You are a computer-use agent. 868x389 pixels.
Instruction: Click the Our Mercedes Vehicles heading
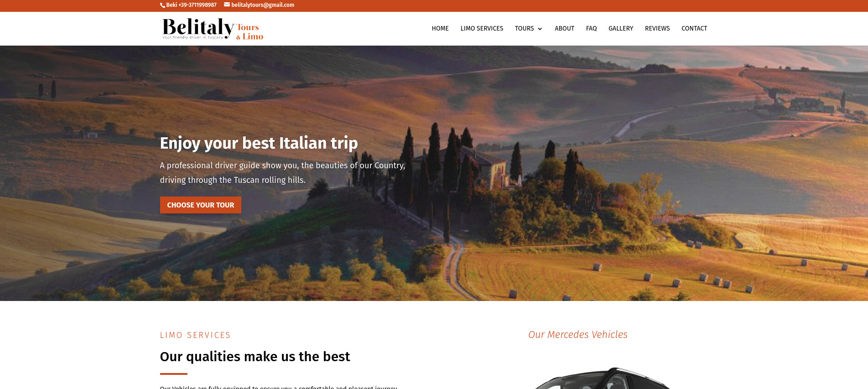pos(578,334)
